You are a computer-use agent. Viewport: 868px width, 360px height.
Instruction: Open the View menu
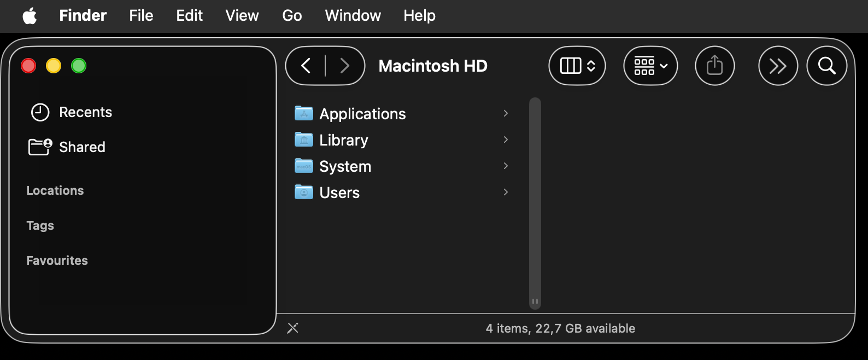(x=242, y=16)
